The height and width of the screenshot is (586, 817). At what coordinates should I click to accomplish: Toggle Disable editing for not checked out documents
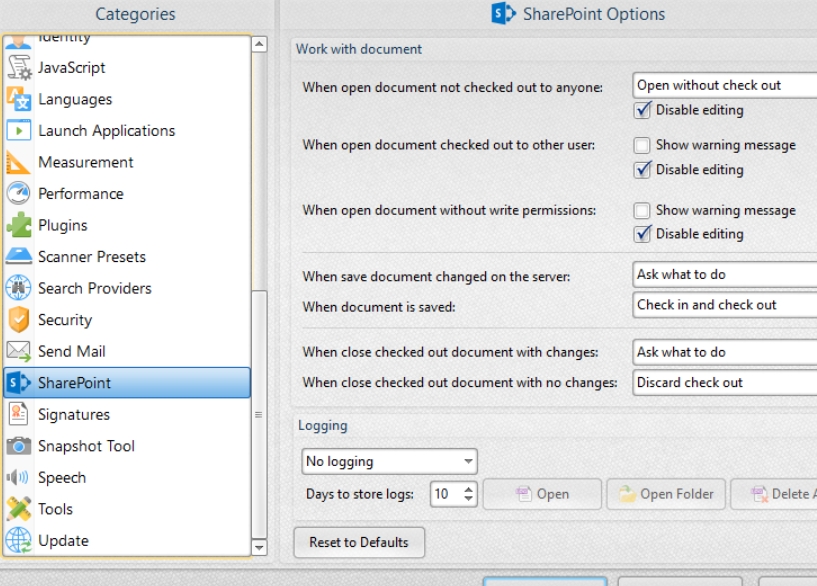click(x=642, y=110)
